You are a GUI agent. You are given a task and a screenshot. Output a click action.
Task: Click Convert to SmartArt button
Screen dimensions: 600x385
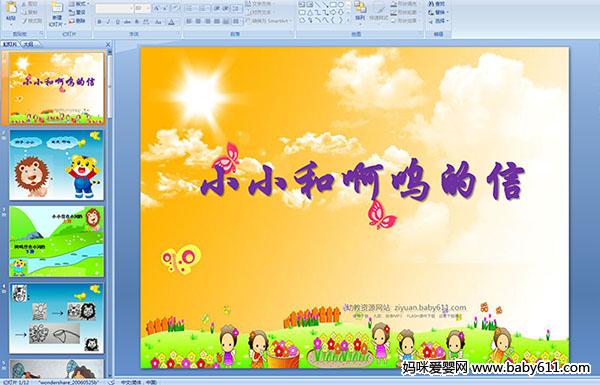pos(268,21)
